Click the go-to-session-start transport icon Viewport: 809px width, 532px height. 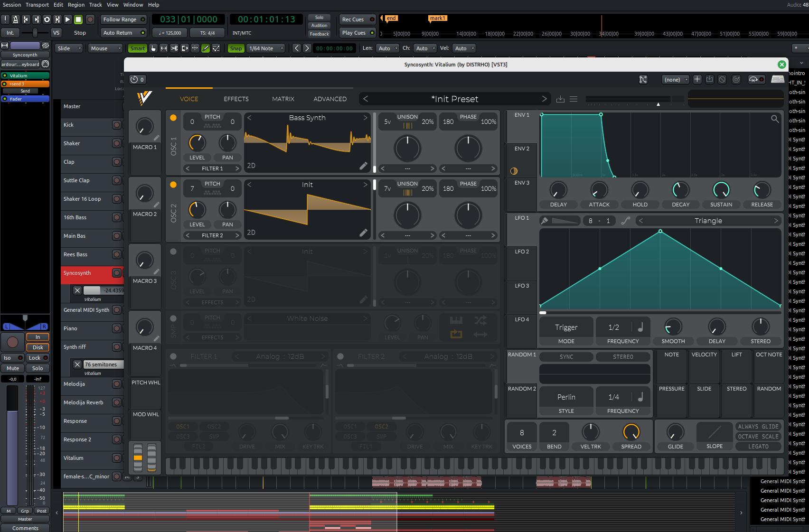26,19
